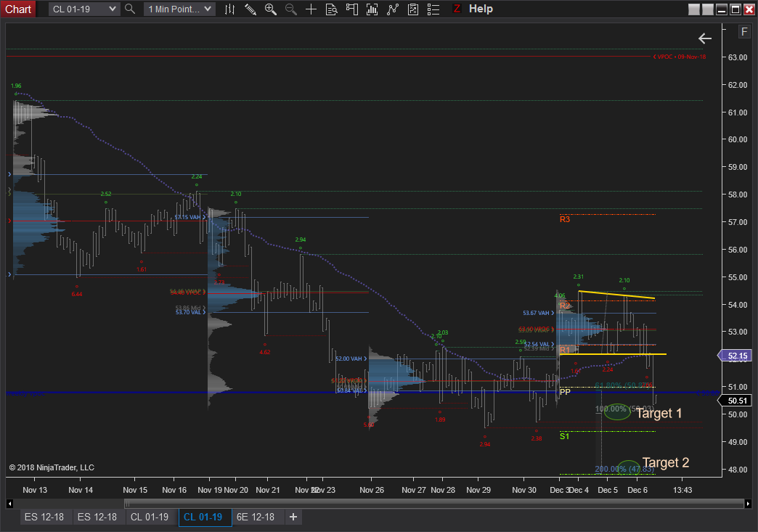758x532 pixels.
Task: Activate the zoom in magnifier tool
Action: tap(271, 9)
